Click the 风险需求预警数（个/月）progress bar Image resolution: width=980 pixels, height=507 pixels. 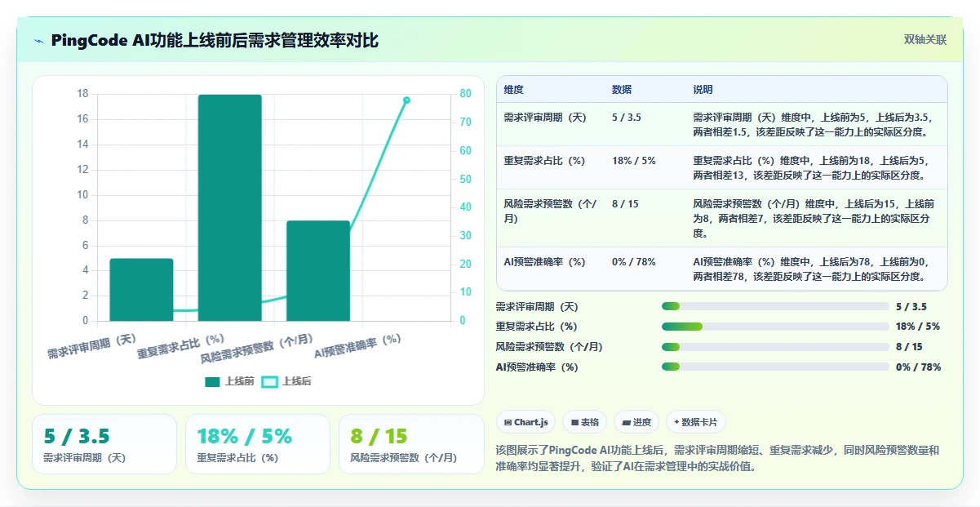pyautogui.click(x=775, y=347)
